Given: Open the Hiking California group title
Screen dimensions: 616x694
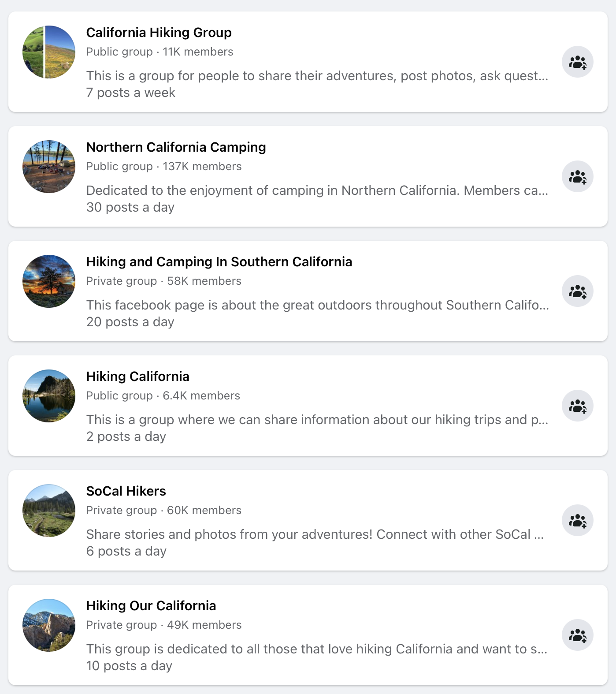Looking at the screenshot, I should [x=137, y=377].
